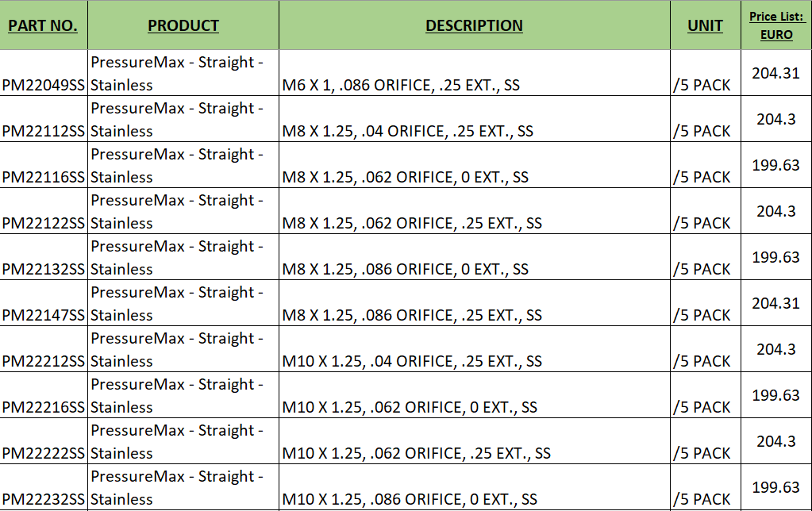Select the PRODUCT column header
The height and width of the screenshot is (511, 812).
click(183, 25)
